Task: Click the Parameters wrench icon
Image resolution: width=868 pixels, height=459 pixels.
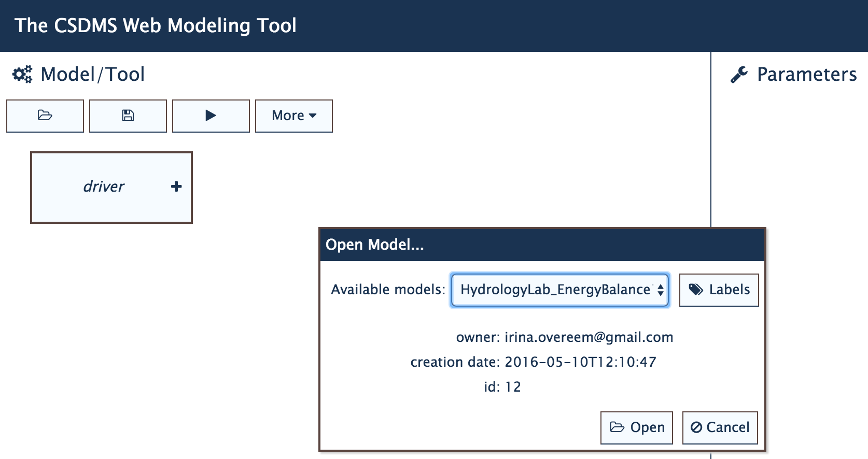Action: point(739,75)
